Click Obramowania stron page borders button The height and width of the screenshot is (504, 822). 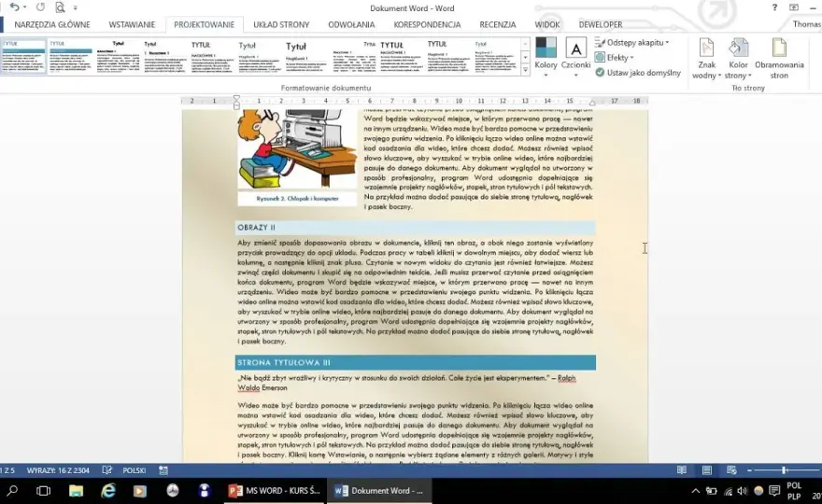[x=779, y=59]
